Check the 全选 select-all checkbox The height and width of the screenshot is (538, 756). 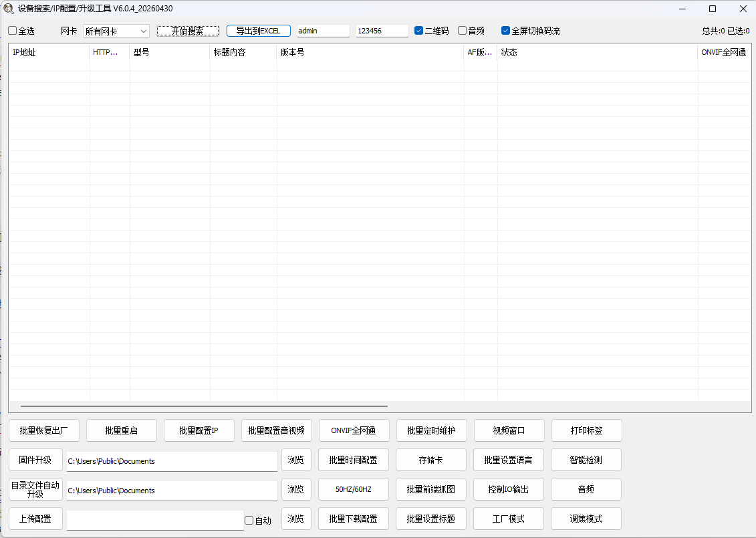(x=13, y=30)
